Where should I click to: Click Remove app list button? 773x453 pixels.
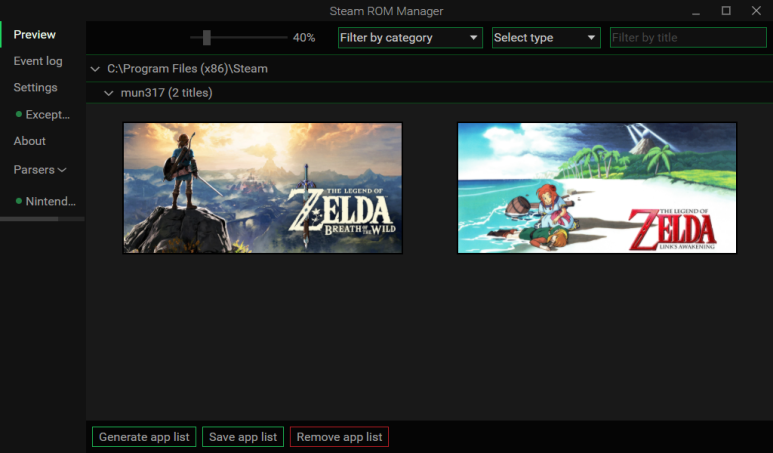pyautogui.click(x=339, y=437)
